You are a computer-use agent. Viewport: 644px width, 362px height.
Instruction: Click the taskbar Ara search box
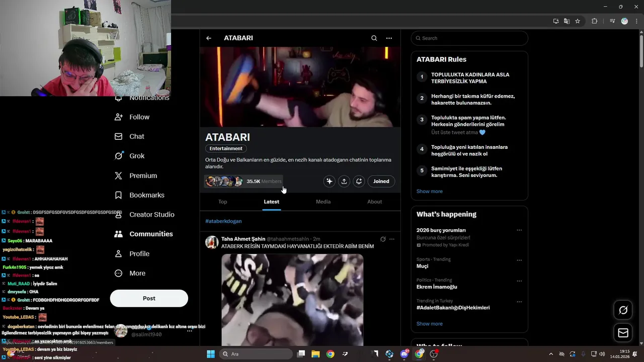(257, 354)
